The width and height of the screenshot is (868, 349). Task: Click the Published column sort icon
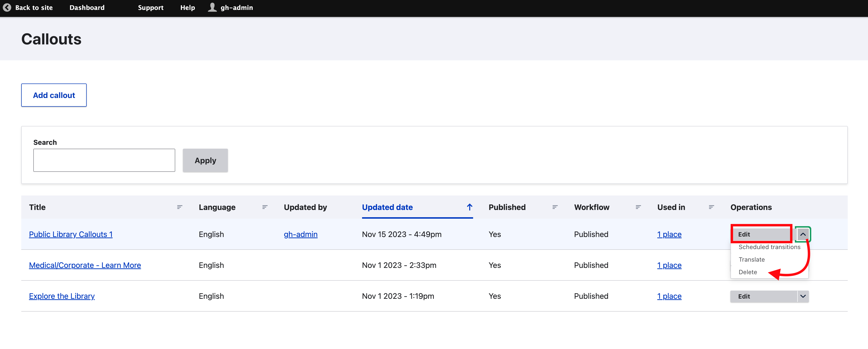tap(555, 207)
